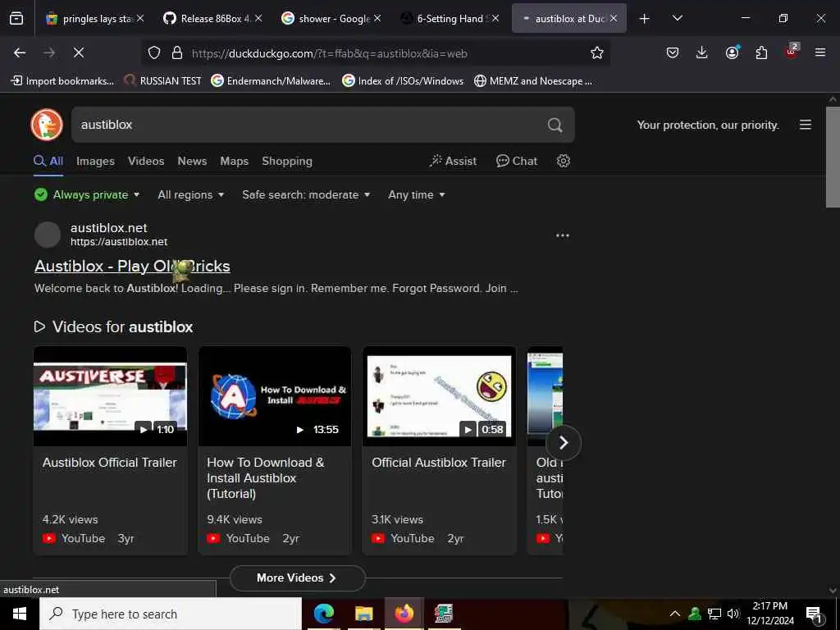Open austiblox.net result options (three dots)

tap(563, 235)
